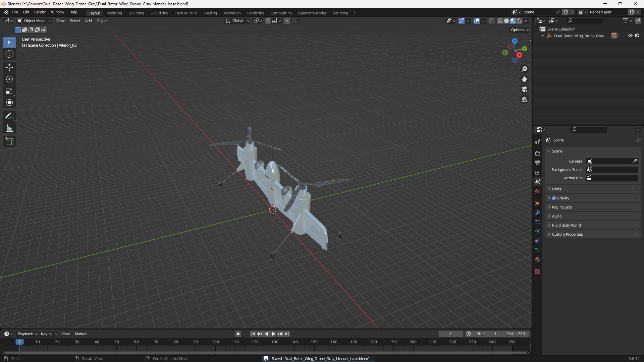
Task: Open the File menu
Action: (x=15, y=12)
